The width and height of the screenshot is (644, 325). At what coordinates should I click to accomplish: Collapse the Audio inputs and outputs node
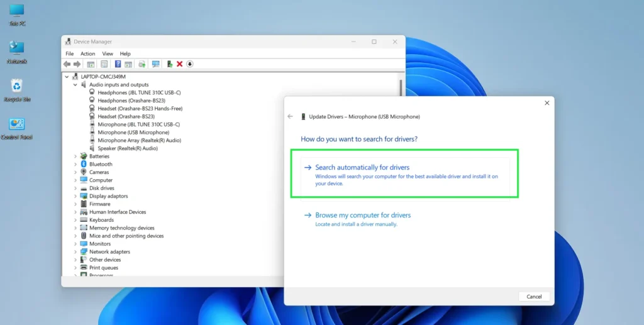[x=75, y=85]
